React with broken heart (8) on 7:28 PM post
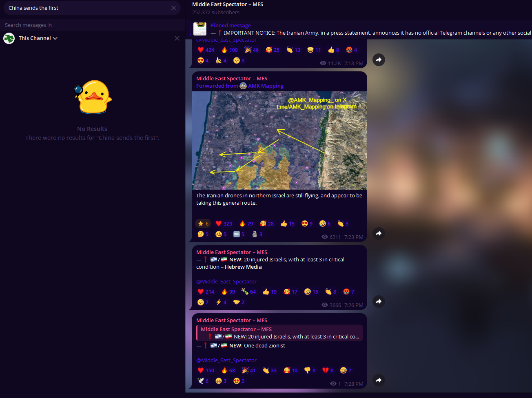 pyautogui.click(x=328, y=371)
